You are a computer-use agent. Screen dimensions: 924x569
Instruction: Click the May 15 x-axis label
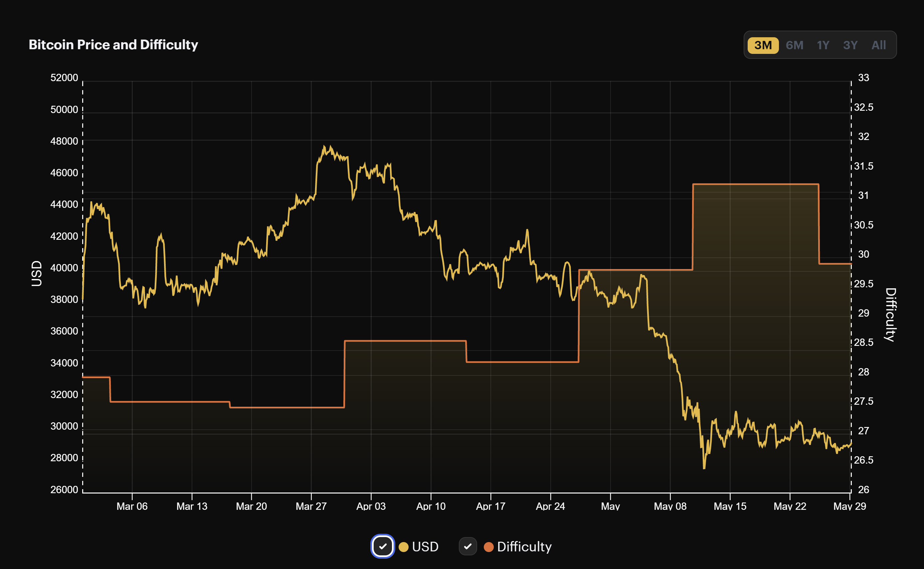click(730, 506)
